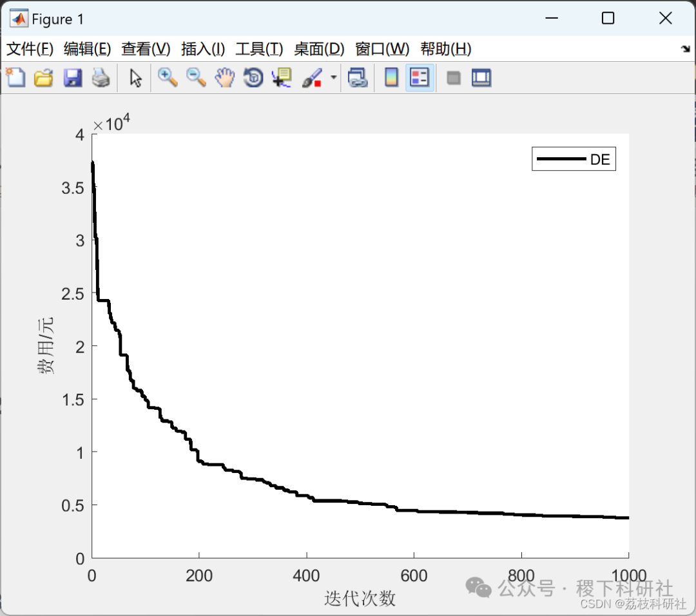Click the MATLAB logo in title bar
The image size is (696, 616).
tap(19, 19)
